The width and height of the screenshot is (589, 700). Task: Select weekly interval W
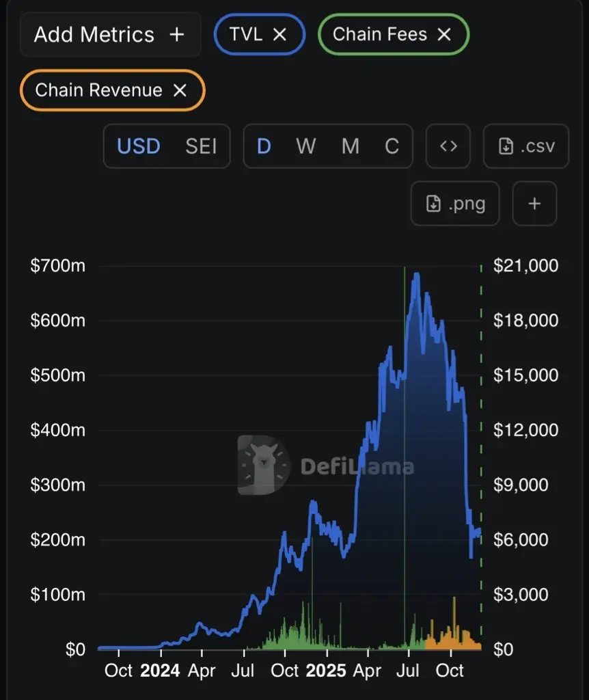coord(306,146)
